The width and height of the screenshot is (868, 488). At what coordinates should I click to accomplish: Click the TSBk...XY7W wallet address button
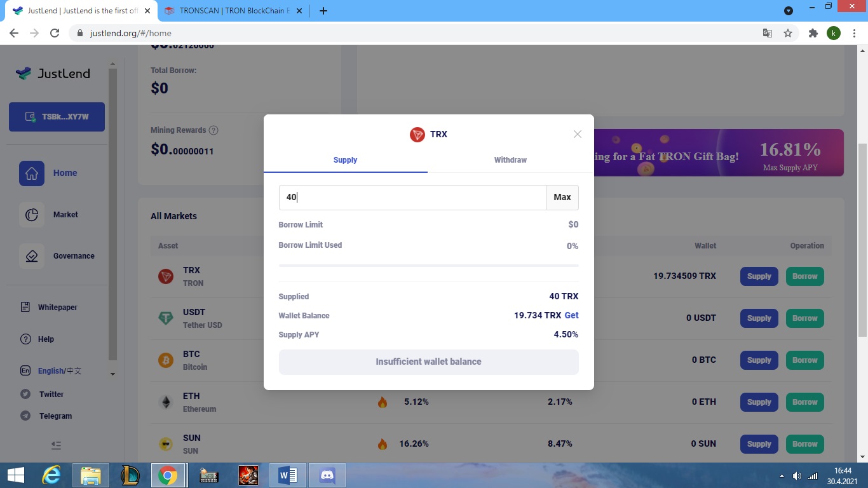[x=57, y=117]
